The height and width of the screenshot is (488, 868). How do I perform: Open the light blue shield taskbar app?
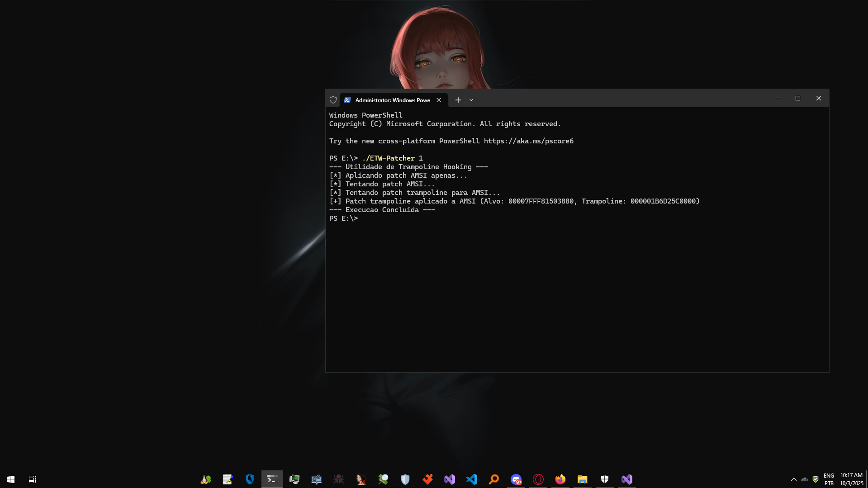click(405, 479)
